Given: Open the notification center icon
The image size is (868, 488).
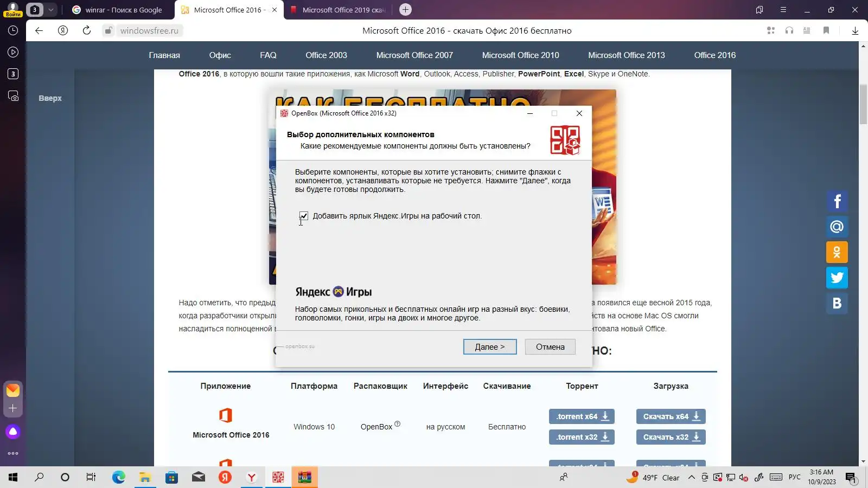Looking at the screenshot, I should 851,478.
